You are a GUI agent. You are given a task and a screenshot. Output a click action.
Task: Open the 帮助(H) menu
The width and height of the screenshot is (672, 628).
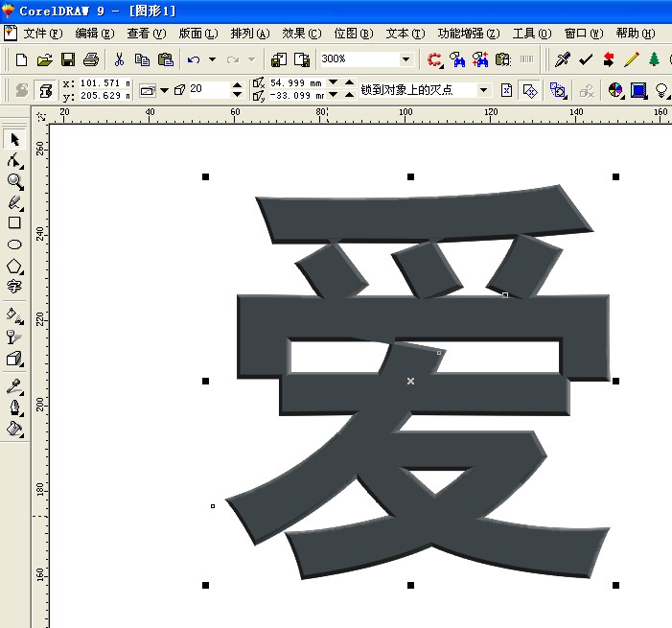point(636,34)
